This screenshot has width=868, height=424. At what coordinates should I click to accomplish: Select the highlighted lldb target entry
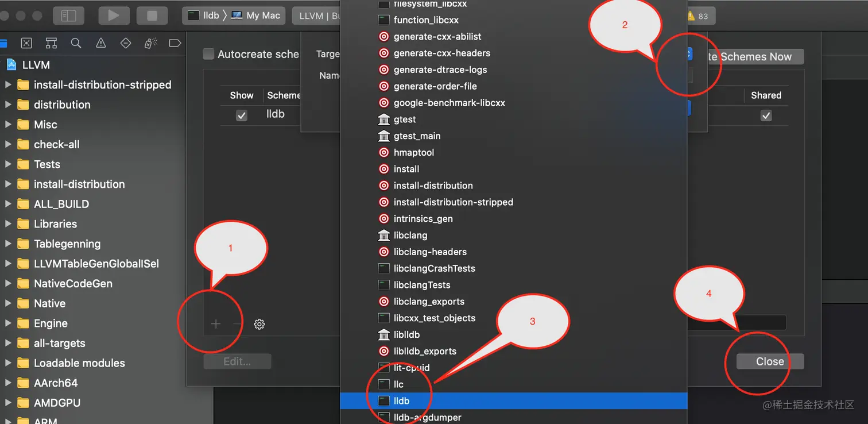514,401
